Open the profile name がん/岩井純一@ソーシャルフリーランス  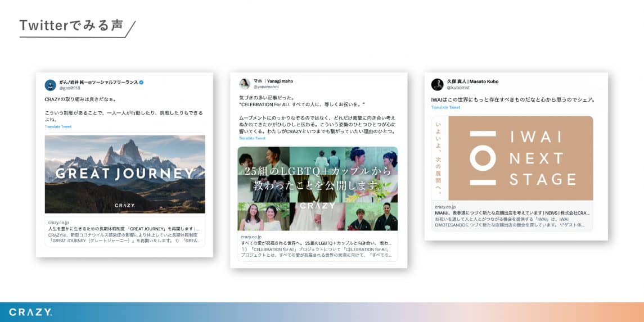tap(98, 83)
